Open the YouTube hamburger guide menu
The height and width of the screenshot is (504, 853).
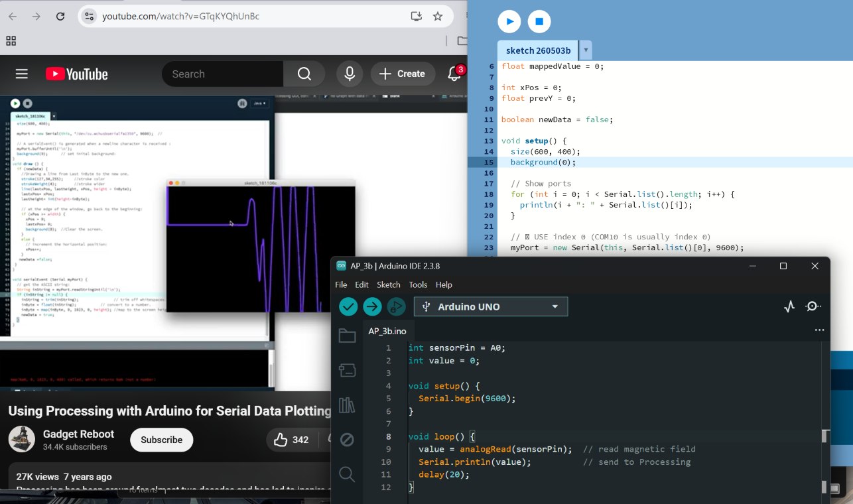pos(22,74)
